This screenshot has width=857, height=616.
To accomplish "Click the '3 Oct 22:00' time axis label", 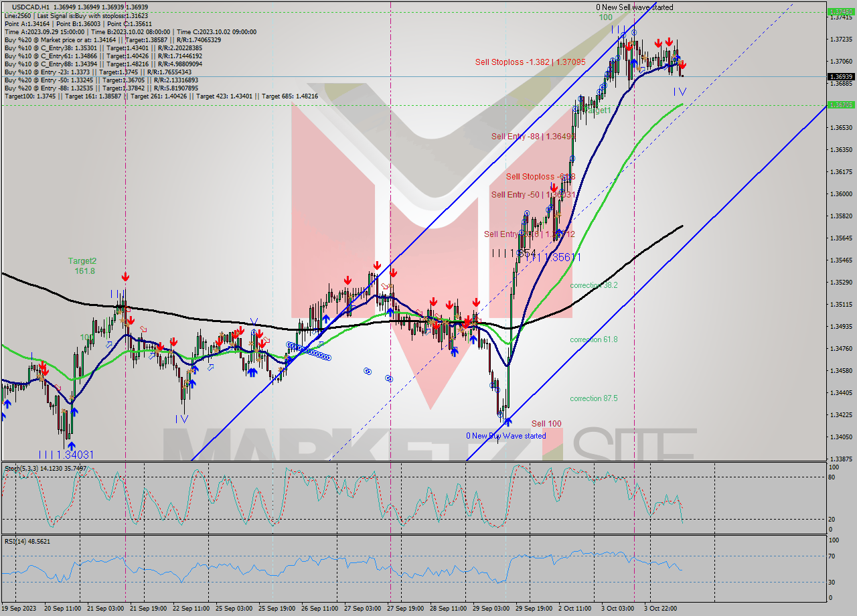I will point(661,609).
